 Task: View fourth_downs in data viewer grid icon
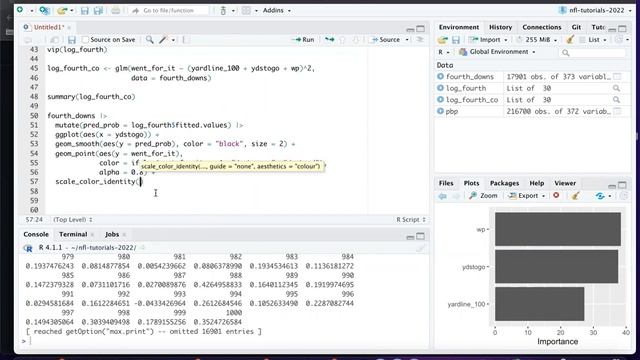pos(617,76)
